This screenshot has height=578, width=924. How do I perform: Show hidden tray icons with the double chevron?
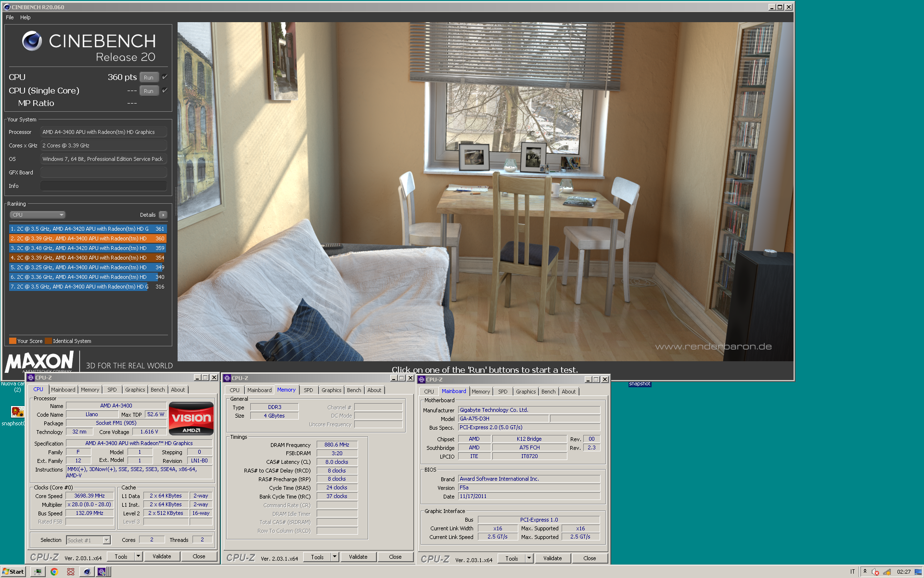click(x=865, y=571)
